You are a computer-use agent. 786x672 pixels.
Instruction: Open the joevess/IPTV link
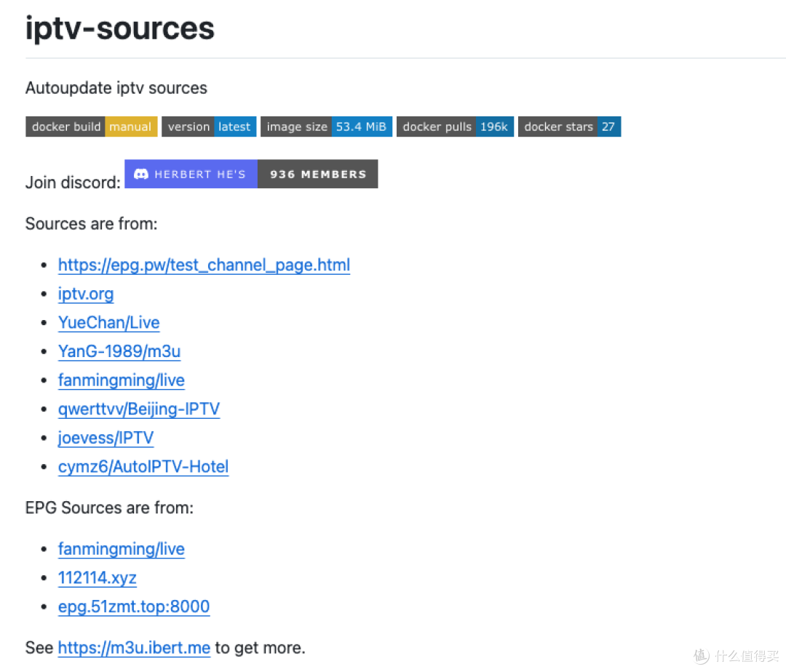click(106, 438)
